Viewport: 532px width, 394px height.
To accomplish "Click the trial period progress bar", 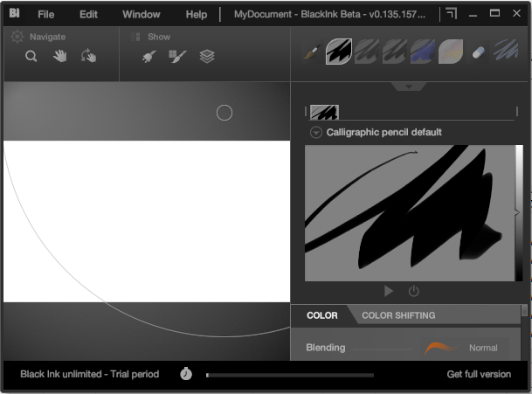I will pyautogui.click(x=290, y=375).
